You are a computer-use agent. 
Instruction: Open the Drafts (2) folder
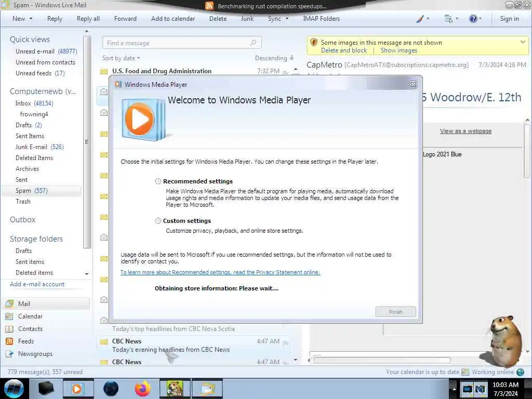point(29,125)
